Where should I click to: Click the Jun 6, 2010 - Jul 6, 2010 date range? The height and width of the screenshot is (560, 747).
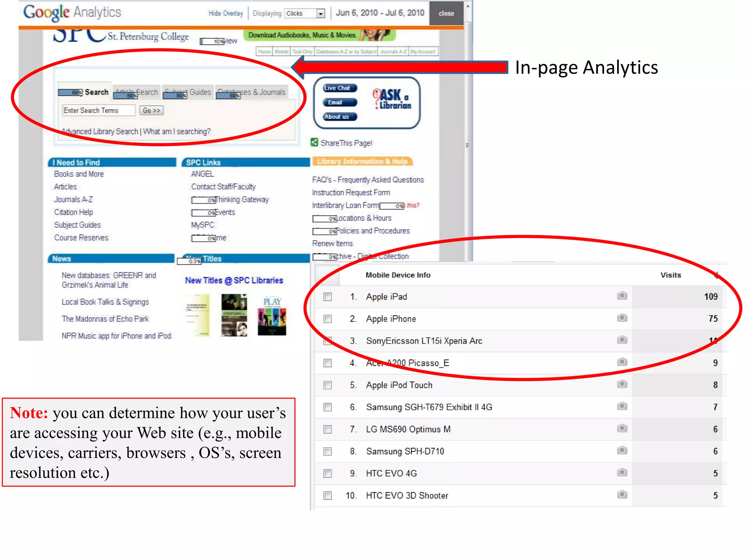pos(380,13)
